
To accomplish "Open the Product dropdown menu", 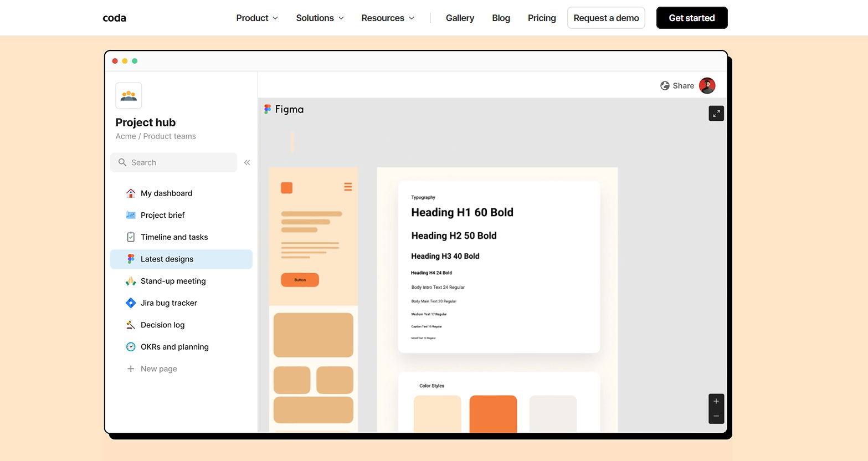I will pyautogui.click(x=257, y=18).
